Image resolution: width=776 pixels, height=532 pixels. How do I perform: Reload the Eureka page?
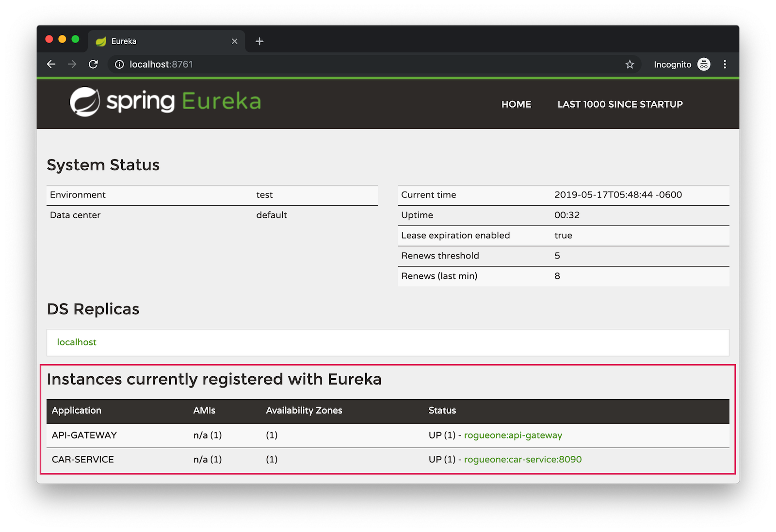pyautogui.click(x=94, y=64)
